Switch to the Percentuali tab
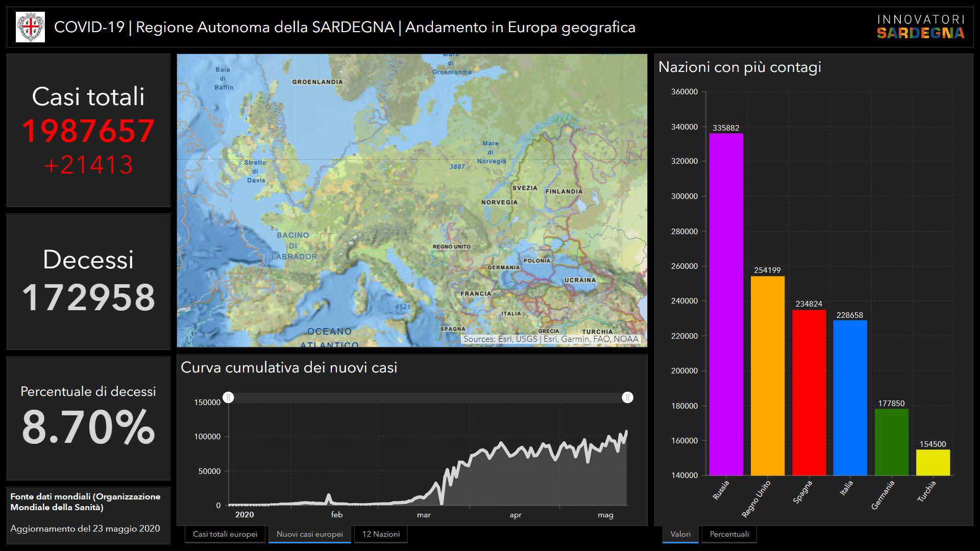Viewport: 980px width, 551px height. [x=729, y=534]
